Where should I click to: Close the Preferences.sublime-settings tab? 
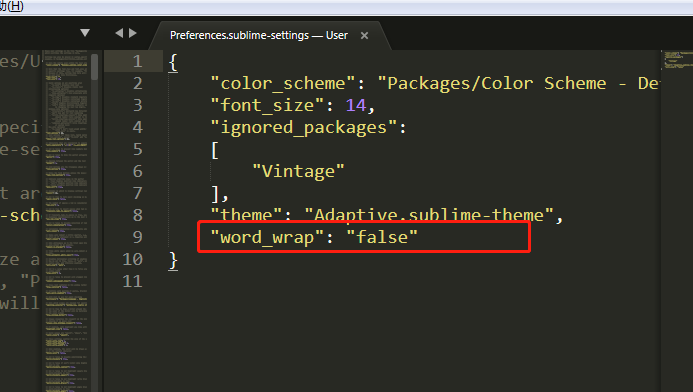364,35
